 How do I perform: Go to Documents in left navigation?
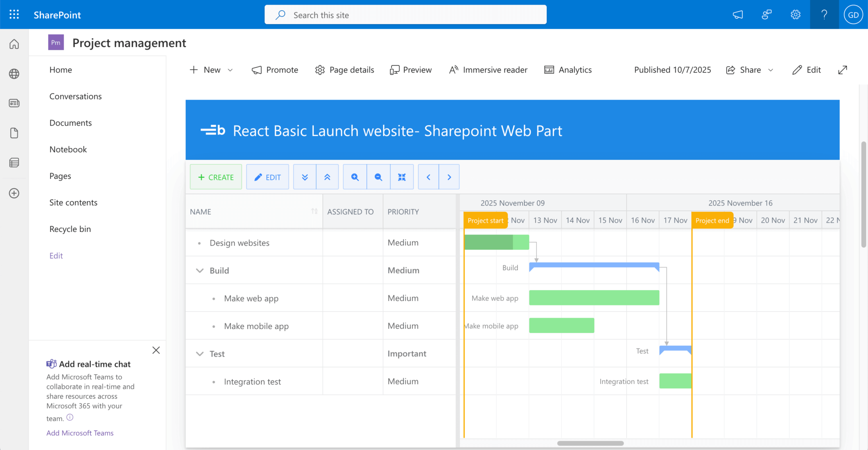coord(70,123)
